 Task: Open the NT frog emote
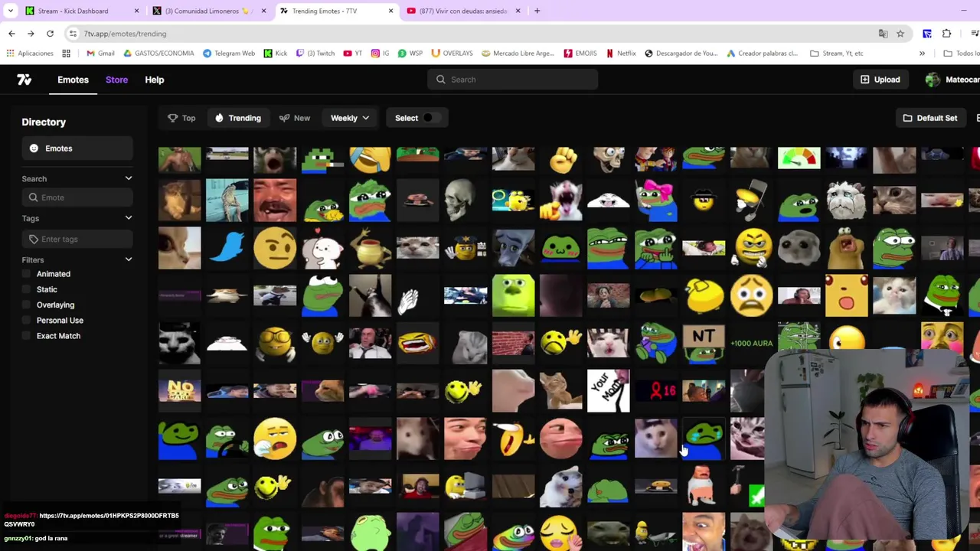point(704,344)
